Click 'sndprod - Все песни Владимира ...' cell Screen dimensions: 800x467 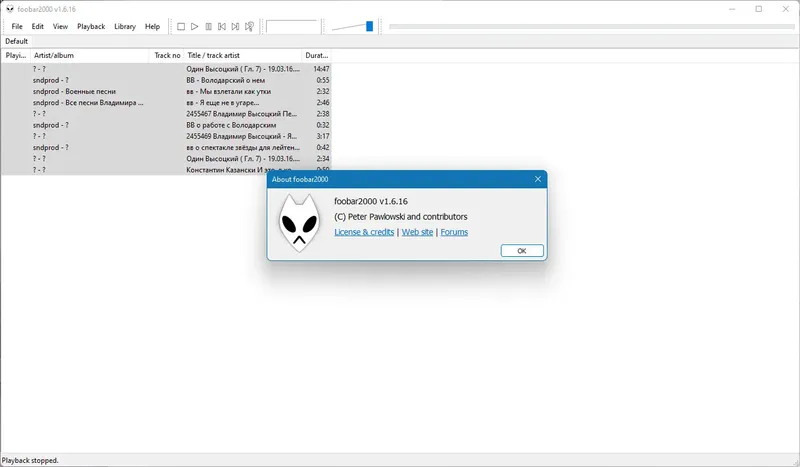click(88, 103)
